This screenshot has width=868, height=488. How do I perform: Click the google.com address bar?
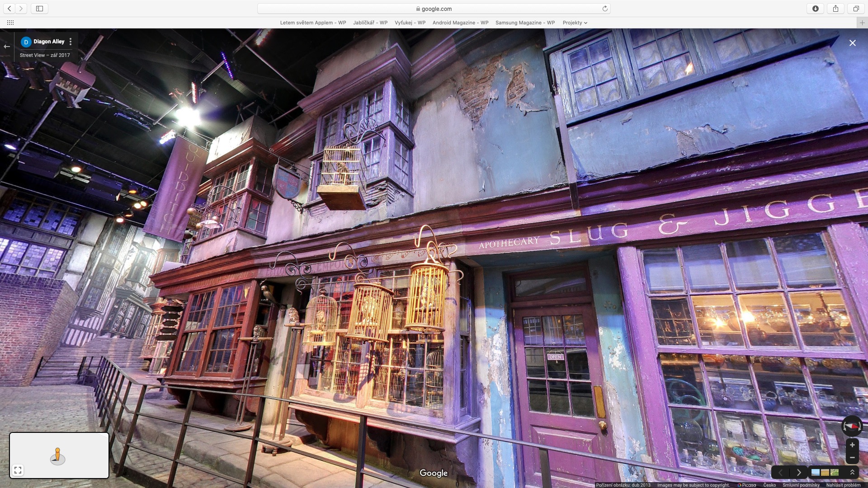(434, 9)
